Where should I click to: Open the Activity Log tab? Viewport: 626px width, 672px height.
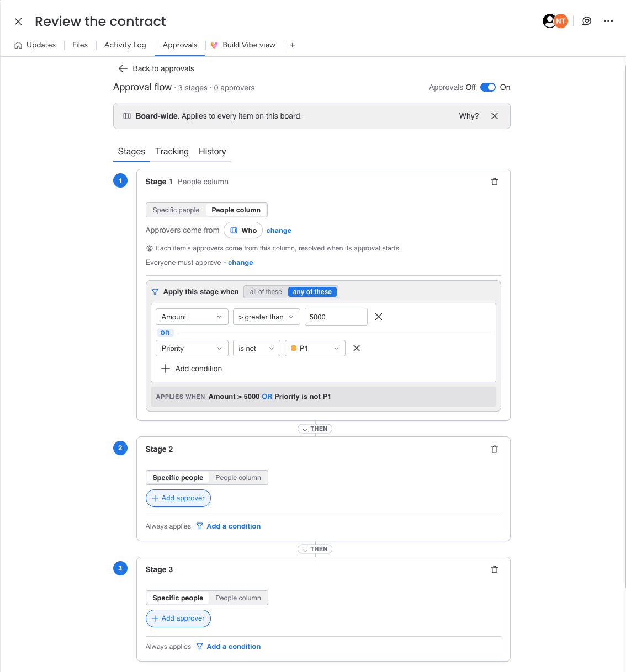(125, 45)
